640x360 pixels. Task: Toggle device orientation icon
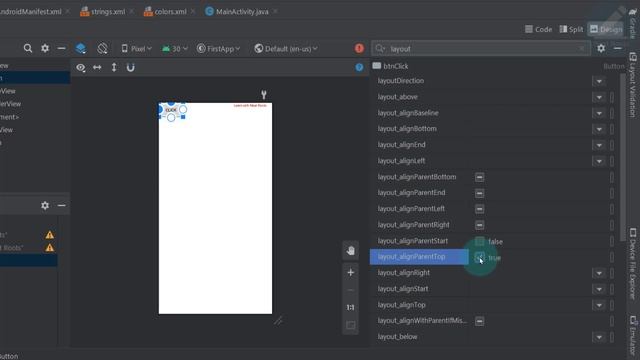(102, 49)
